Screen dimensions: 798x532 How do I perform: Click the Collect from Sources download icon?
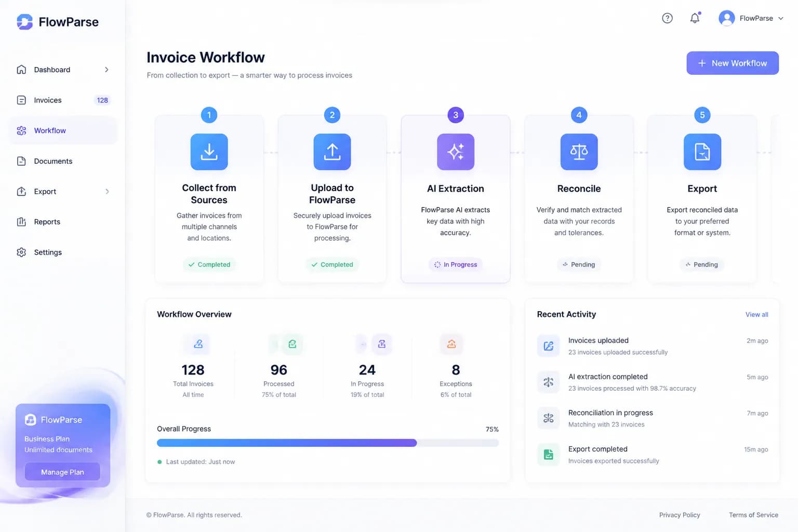coord(209,152)
